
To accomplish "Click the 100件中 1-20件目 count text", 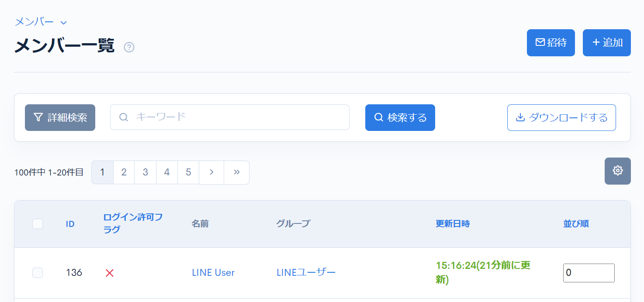I will [x=49, y=172].
